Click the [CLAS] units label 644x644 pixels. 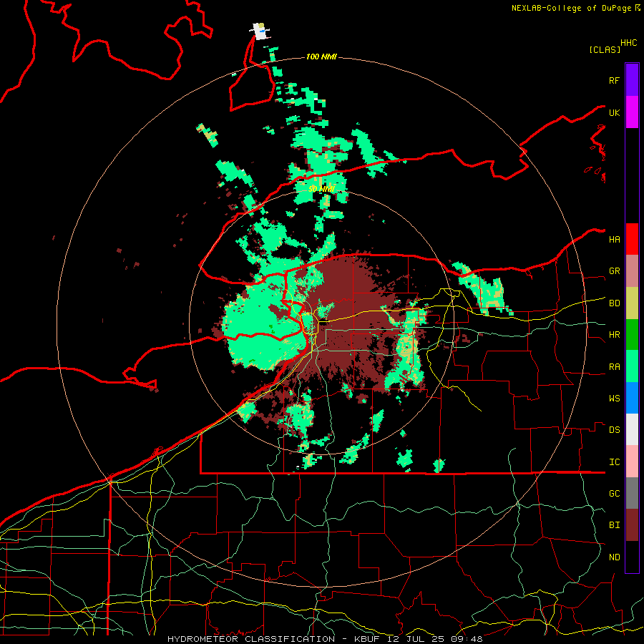coord(605,49)
